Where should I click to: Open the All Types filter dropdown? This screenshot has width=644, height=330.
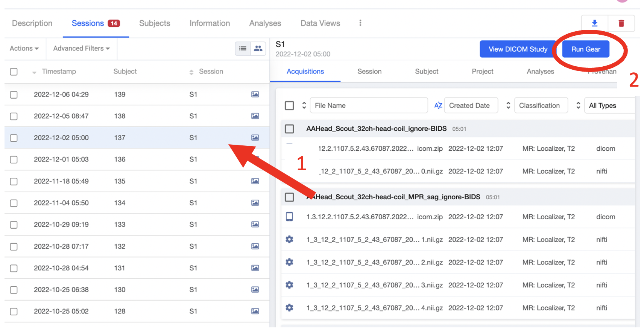(609, 105)
